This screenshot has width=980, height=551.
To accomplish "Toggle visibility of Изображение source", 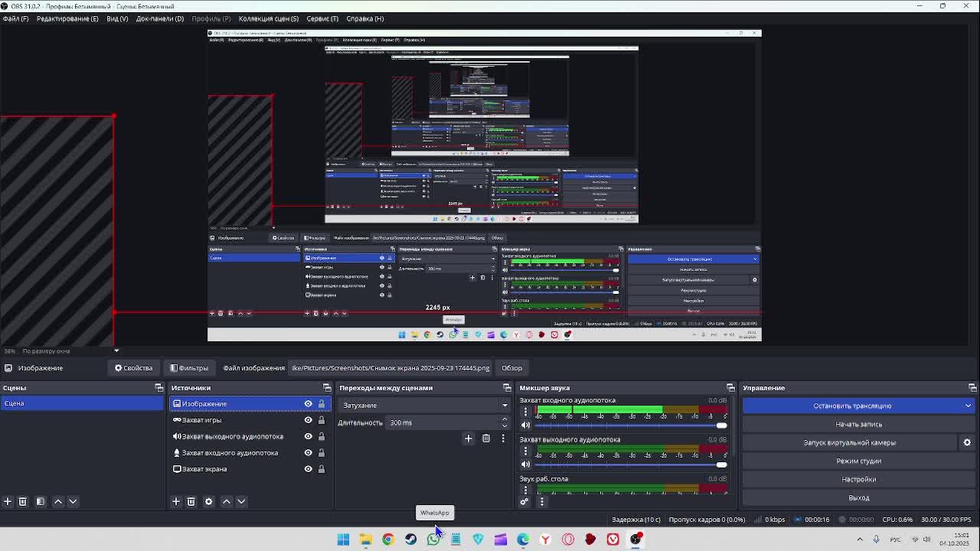I will (x=309, y=404).
